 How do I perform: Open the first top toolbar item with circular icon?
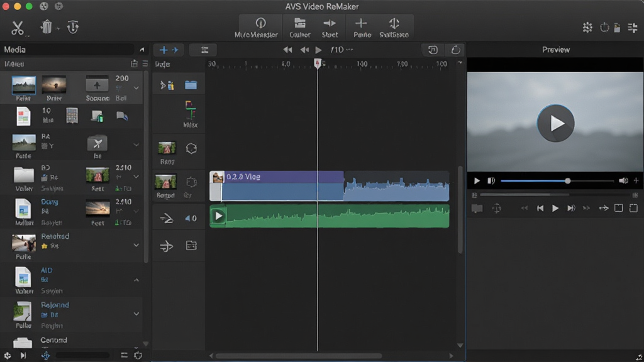click(257, 28)
